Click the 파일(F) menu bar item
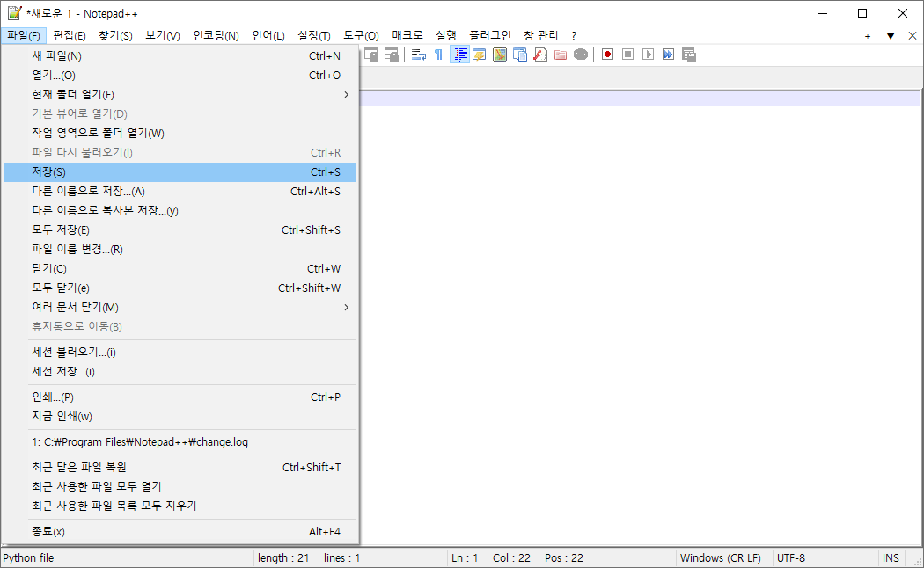The image size is (924, 568). 24,36
